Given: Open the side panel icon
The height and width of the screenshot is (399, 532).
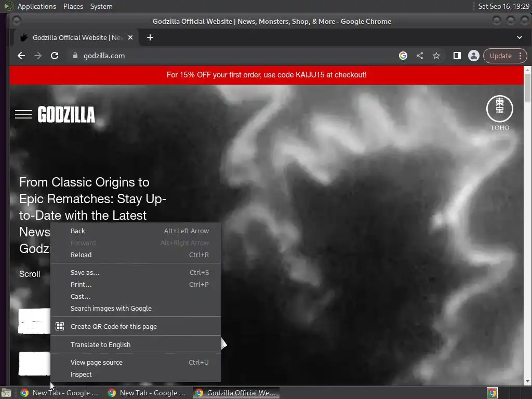Looking at the screenshot, I should click(x=457, y=56).
